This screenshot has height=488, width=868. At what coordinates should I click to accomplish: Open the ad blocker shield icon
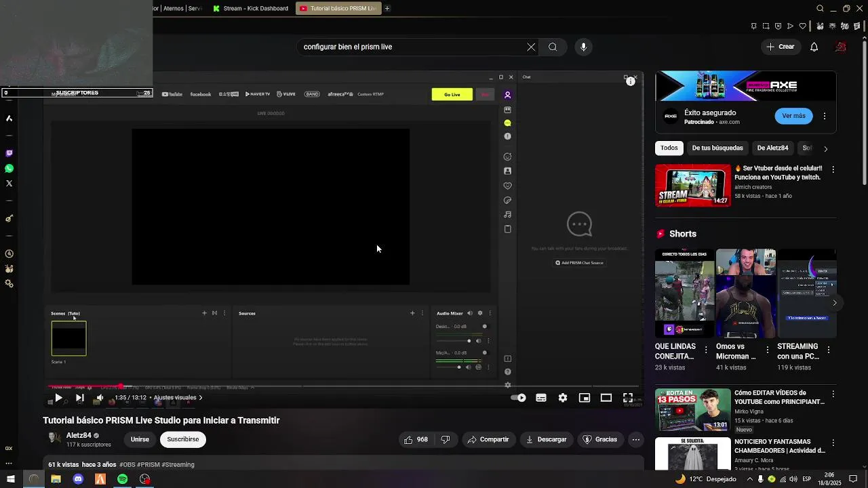click(778, 26)
